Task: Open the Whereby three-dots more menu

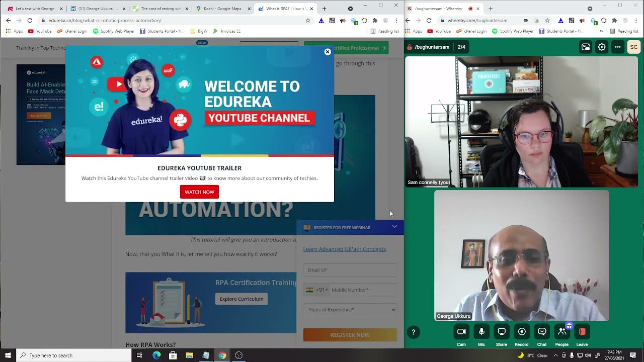Action: (x=618, y=47)
